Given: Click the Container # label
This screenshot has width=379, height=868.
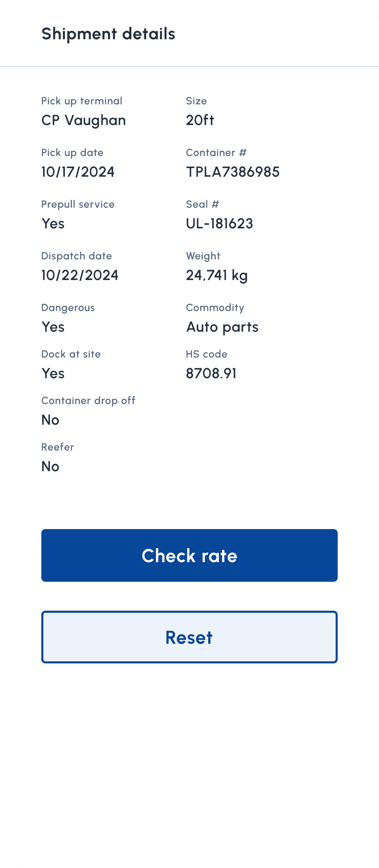Looking at the screenshot, I should click(216, 153).
